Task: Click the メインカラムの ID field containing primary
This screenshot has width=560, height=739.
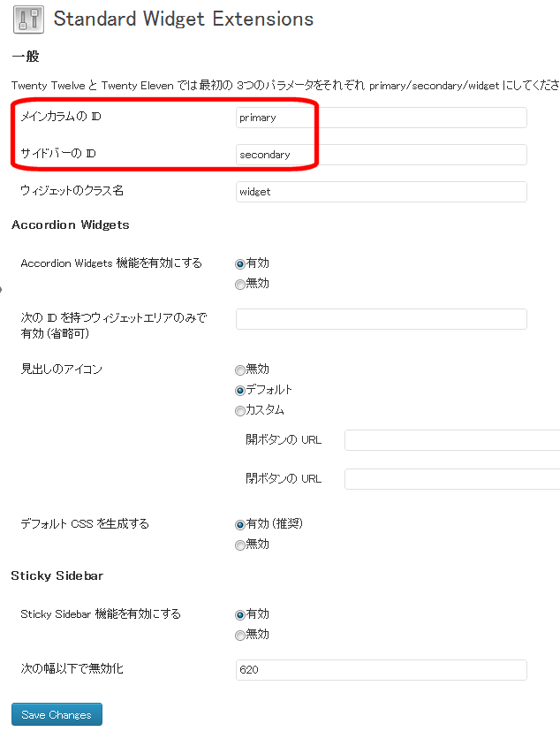Action: [381, 118]
